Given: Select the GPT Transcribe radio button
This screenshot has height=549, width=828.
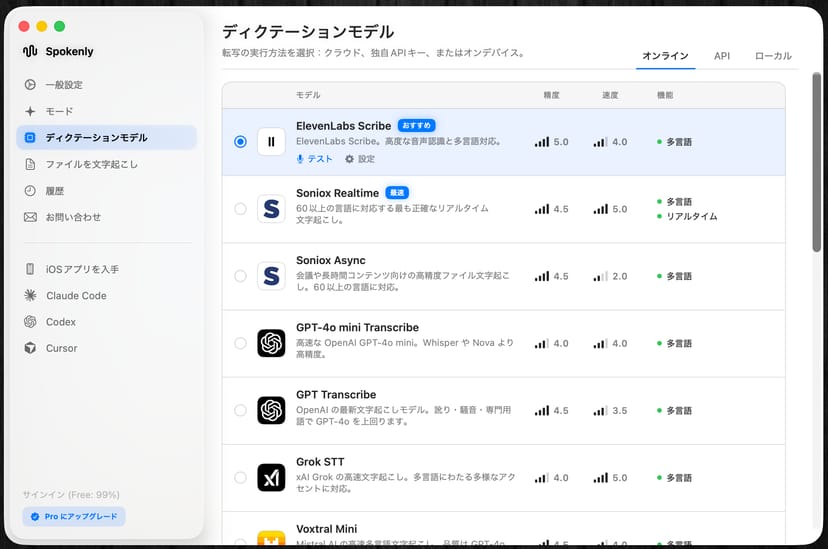Looking at the screenshot, I should coord(240,410).
